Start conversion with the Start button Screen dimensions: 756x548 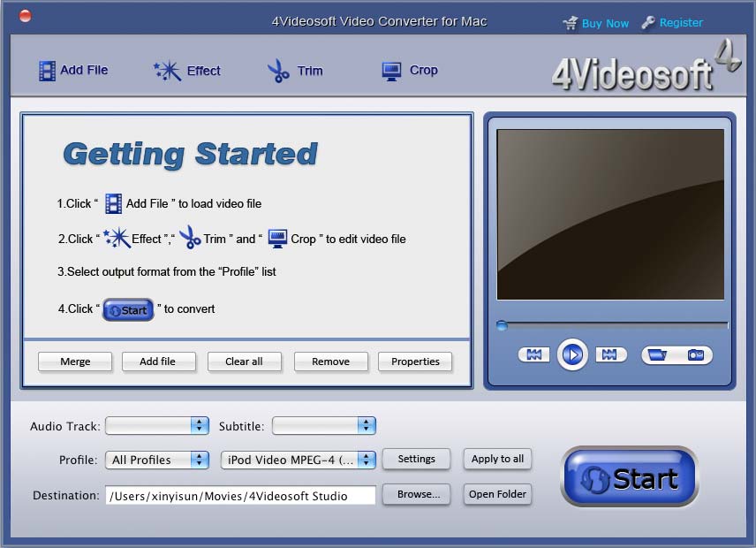point(630,478)
